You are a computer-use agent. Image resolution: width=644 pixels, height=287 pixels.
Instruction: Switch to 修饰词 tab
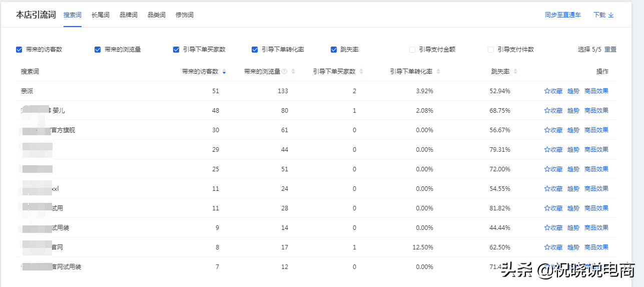185,15
